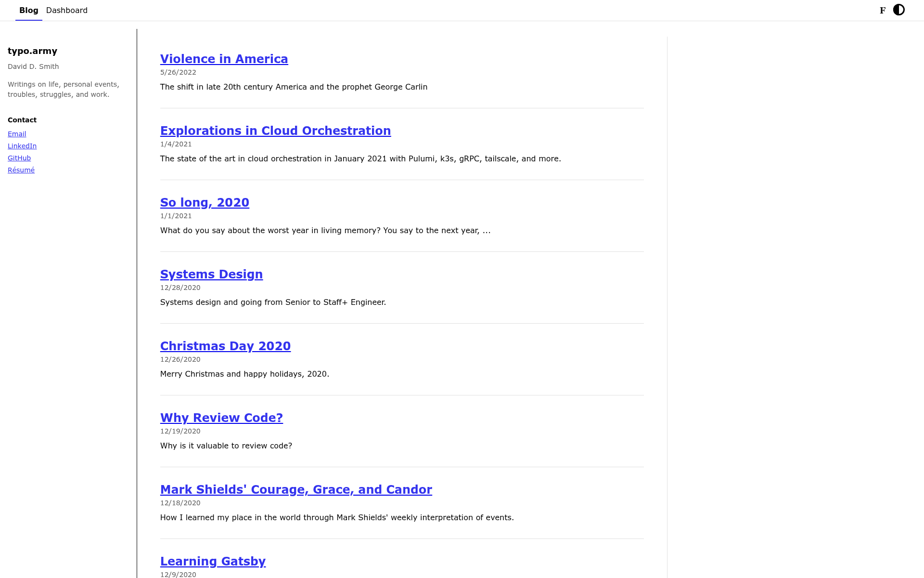Open the Learning Gatsby post
Image resolution: width=924 pixels, height=578 pixels.
213,561
